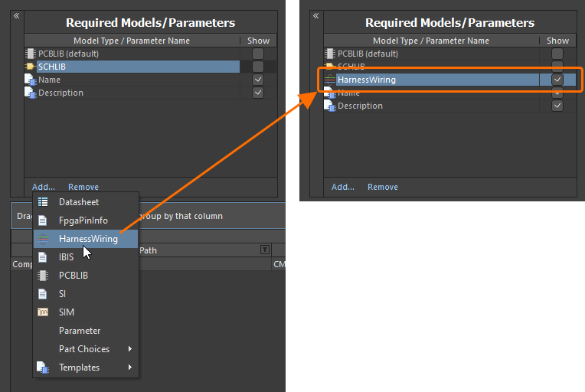585x392 pixels.
Task: Click Remove link in left panel
Action: pos(83,187)
